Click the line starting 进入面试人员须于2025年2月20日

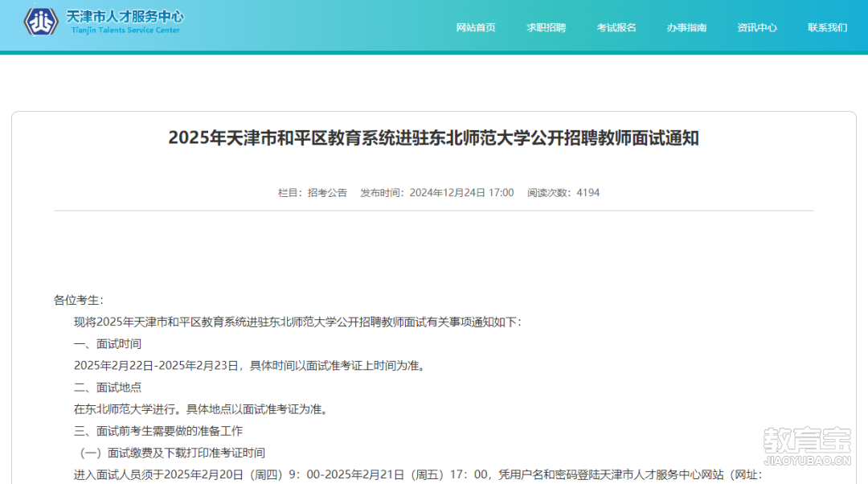tap(418, 474)
